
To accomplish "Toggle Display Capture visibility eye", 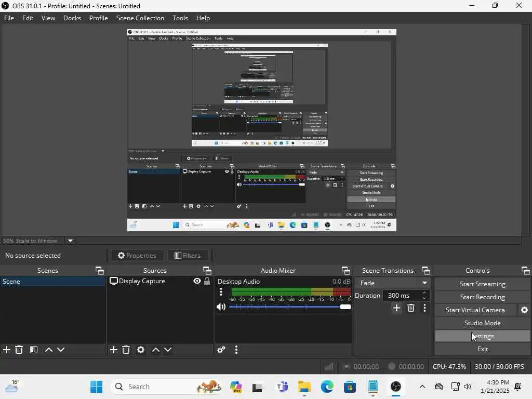I will 197,281.
